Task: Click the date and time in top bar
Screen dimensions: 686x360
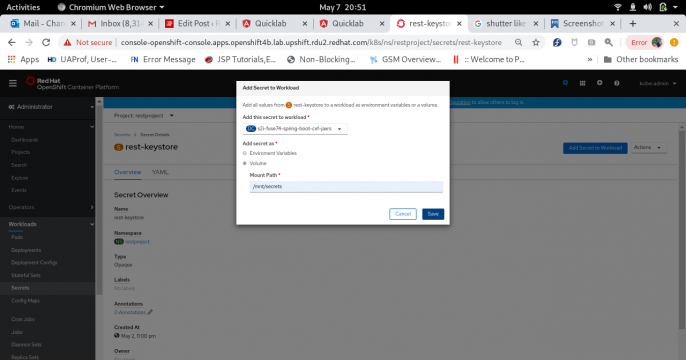Action: tap(343, 7)
